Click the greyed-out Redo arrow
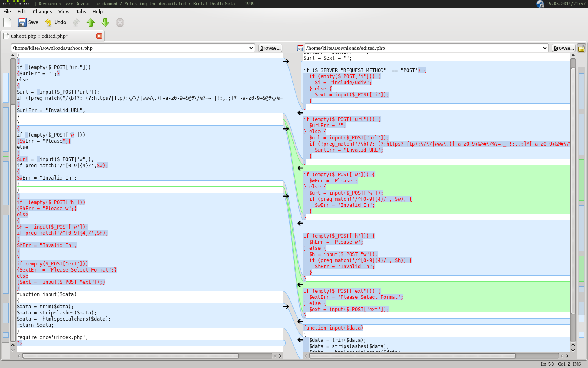Viewport: 588px width, 368px height. [x=76, y=22]
